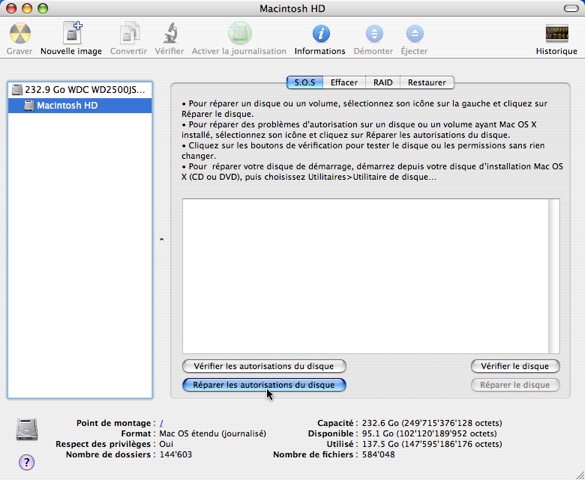Switch to the Restaurer tab

tap(427, 82)
